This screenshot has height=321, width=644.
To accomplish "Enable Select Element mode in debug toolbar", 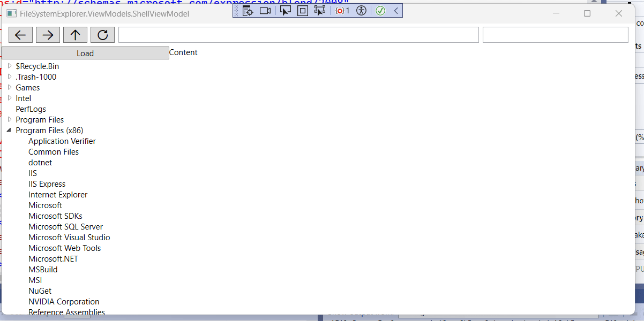I will (x=286, y=10).
